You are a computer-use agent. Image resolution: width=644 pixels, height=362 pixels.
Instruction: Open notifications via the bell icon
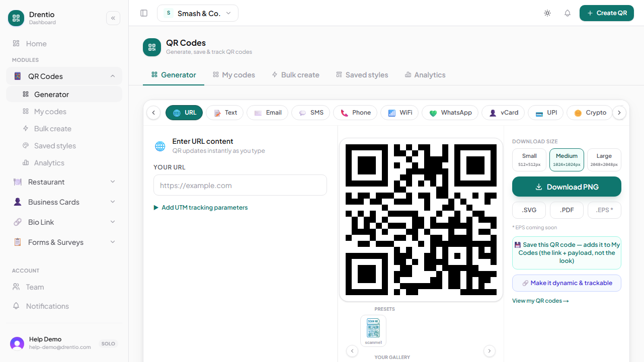(568, 13)
